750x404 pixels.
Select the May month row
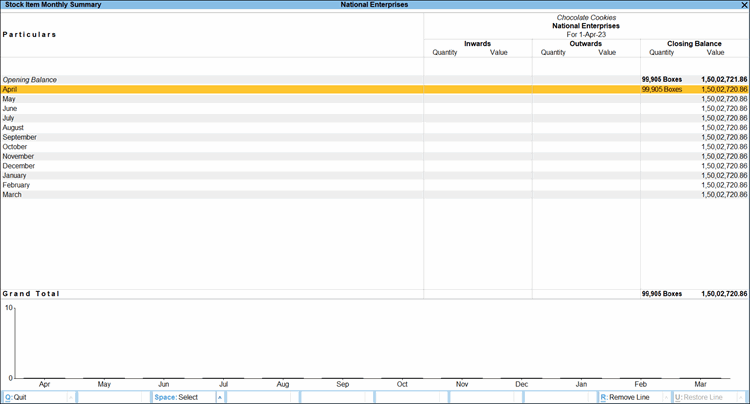375,99
